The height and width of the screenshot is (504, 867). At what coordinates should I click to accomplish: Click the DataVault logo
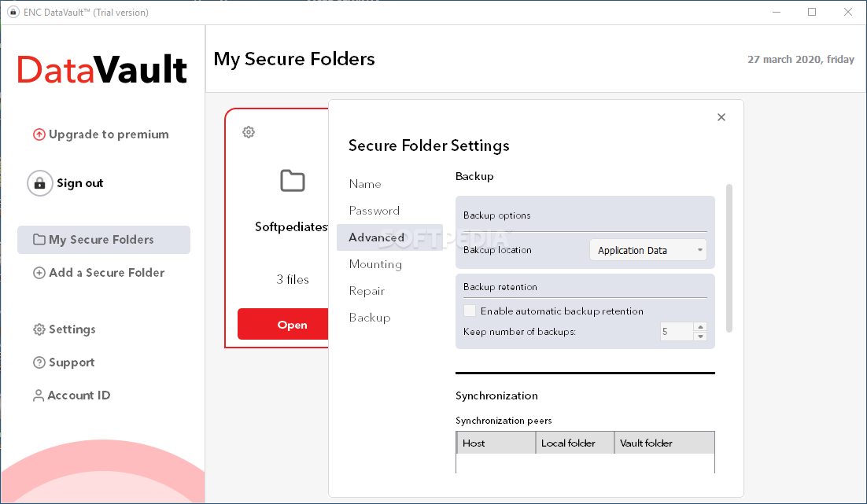(102, 70)
